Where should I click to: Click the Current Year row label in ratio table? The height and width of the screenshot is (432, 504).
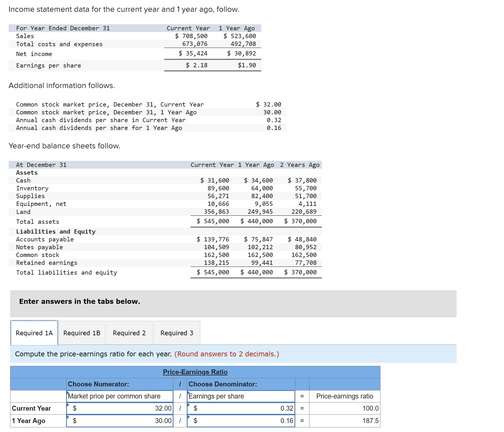click(31, 408)
